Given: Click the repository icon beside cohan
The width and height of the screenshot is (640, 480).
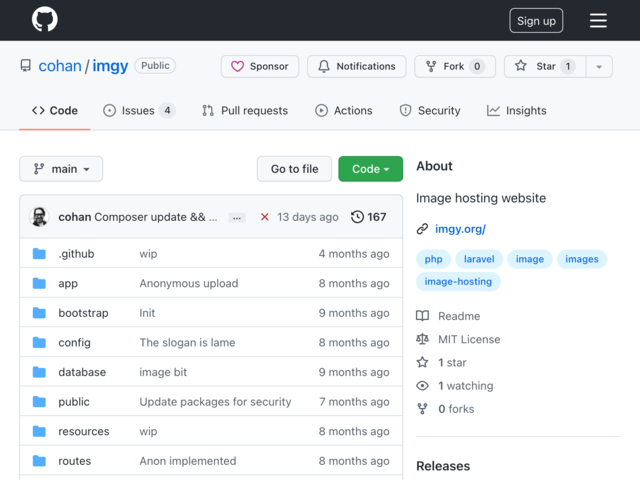Looking at the screenshot, I should (x=26, y=66).
